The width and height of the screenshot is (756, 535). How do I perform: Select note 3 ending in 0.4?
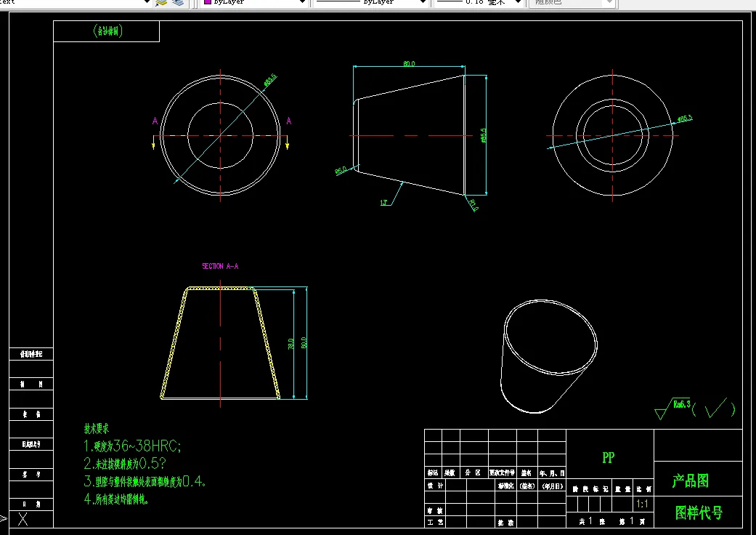[145, 481]
